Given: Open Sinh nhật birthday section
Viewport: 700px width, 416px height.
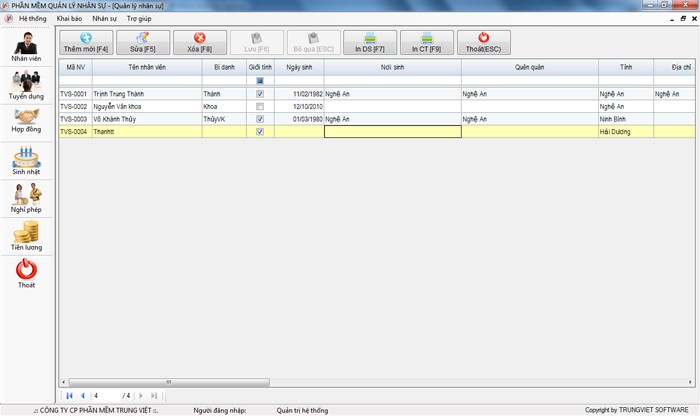Looking at the screenshot, I should coord(27,160).
